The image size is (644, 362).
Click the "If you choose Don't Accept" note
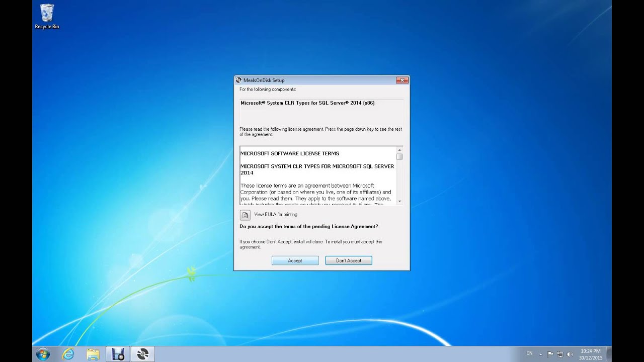(x=311, y=244)
